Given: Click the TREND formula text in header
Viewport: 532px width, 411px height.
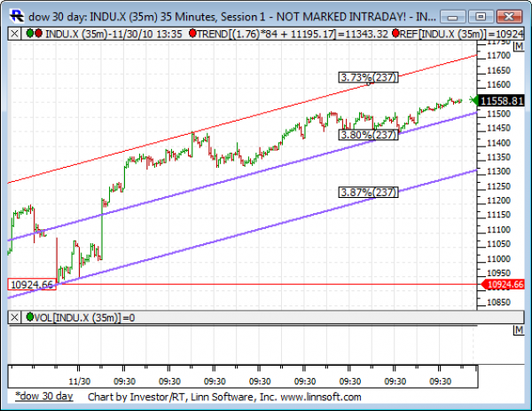Looking at the screenshot, I should (x=292, y=34).
